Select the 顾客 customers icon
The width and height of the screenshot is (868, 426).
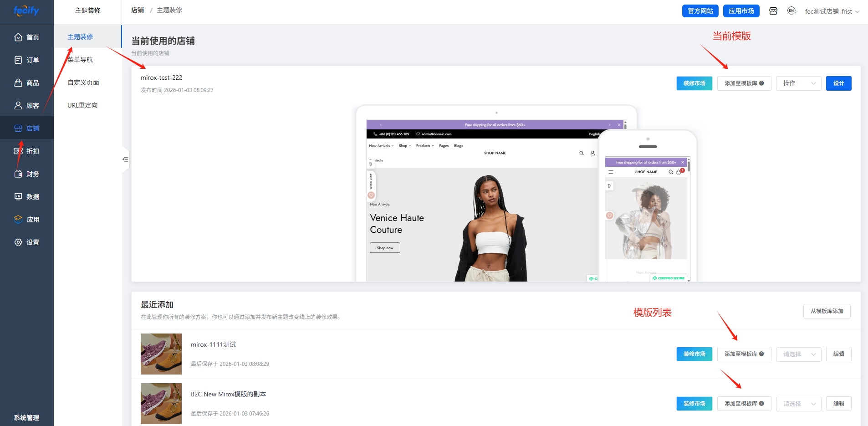click(x=18, y=105)
